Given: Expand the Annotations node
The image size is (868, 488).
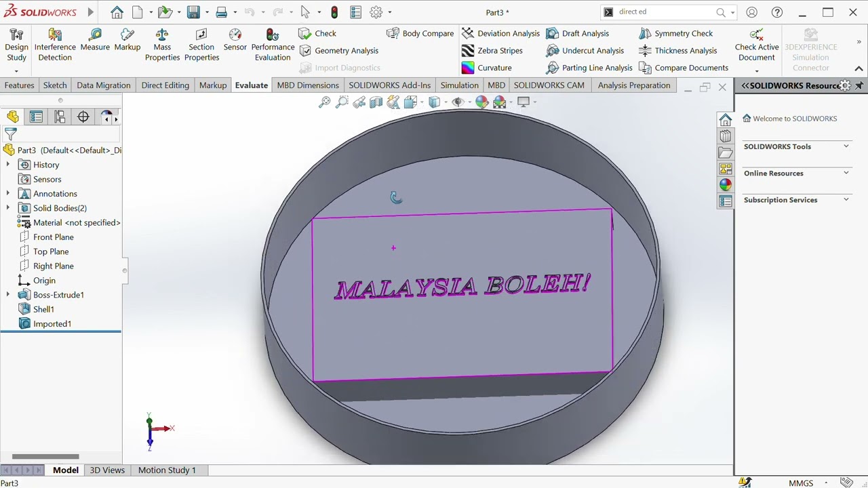Looking at the screenshot, I should pos(8,194).
